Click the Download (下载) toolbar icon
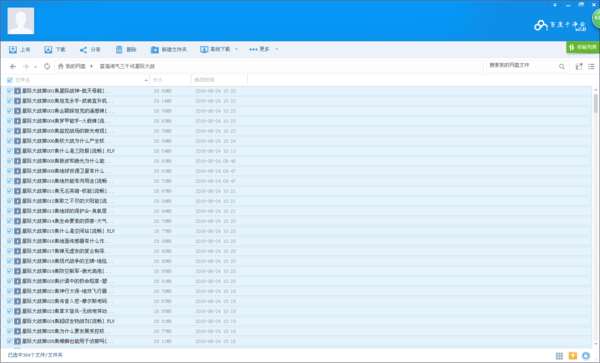Viewport: 600px width, 363px height. click(x=48, y=49)
